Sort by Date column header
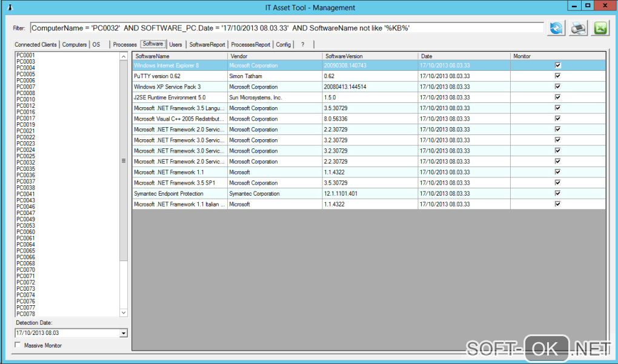This screenshot has width=618, height=364. 464,56
